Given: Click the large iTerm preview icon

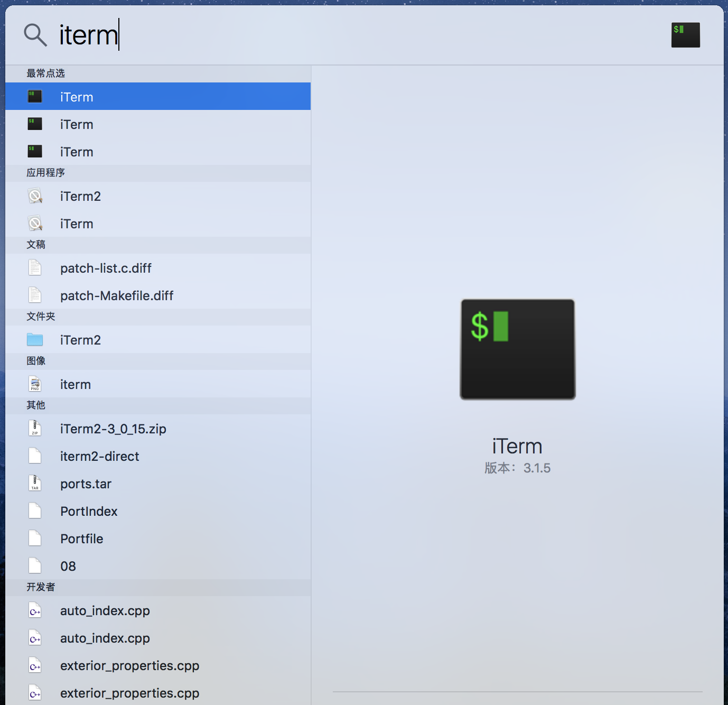Looking at the screenshot, I should pyautogui.click(x=518, y=349).
